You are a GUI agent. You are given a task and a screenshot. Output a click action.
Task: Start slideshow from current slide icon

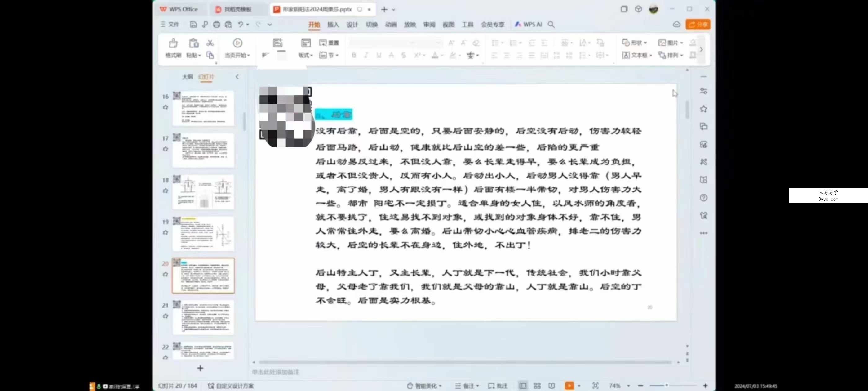click(x=237, y=43)
